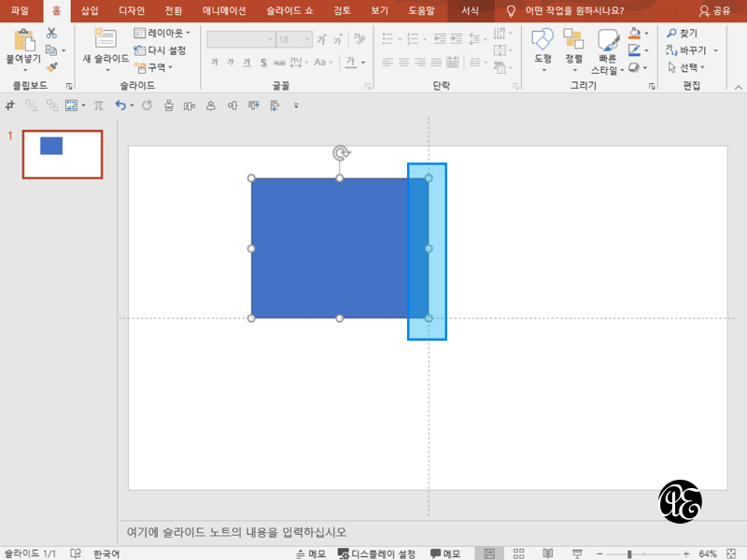This screenshot has width=747, height=560.
Task: Click the distribute horizontally icon
Action: pyautogui.click(x=190, y=105)
